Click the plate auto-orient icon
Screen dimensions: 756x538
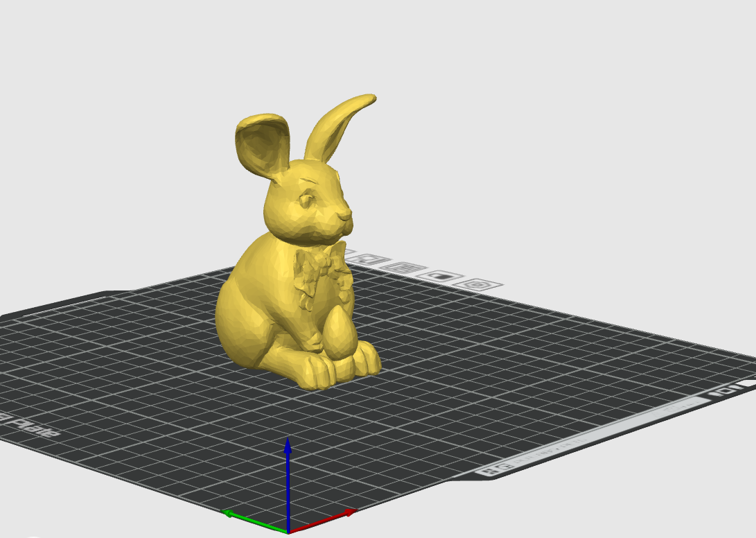pyautogui.click(x=367, y=259)
